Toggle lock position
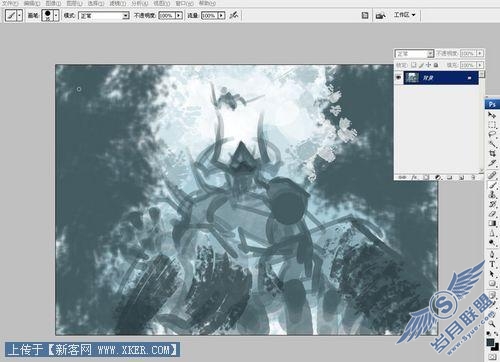Screen dimensions: 500x362 point(428,65)
